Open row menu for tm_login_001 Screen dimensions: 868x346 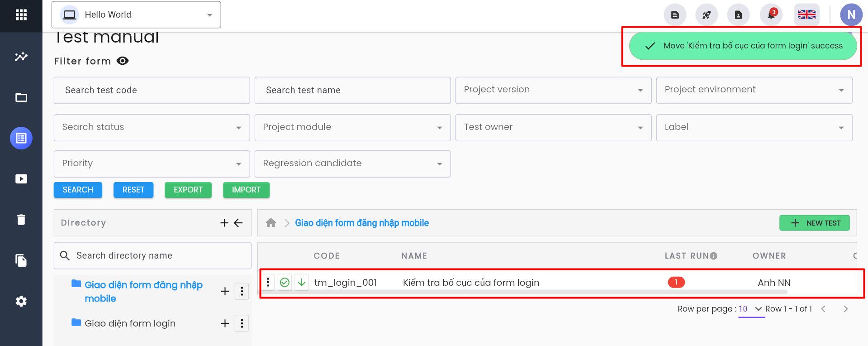[268, 283]
